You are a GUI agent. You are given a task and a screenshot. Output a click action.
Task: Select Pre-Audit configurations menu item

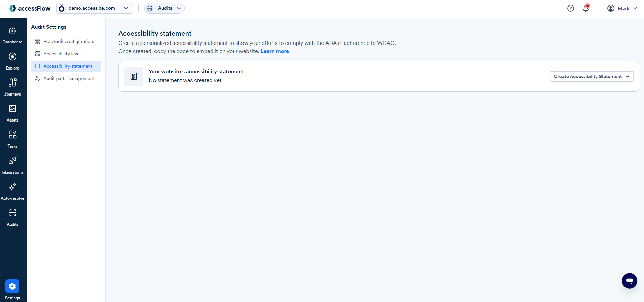[x=66, y=41]
